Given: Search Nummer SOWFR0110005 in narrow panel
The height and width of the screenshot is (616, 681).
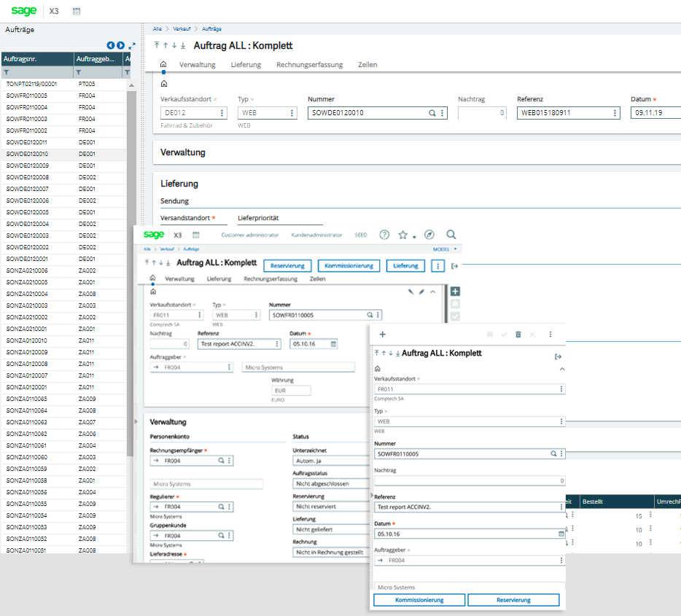Looking at the screenshot, I should point(553,453).
